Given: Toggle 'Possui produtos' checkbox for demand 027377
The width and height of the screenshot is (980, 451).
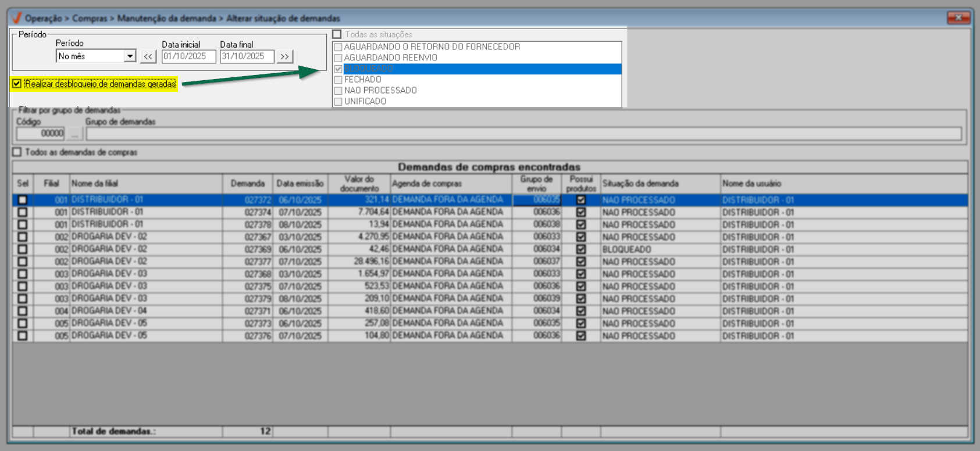Looking at the screenshot, I should pos(581,262).
